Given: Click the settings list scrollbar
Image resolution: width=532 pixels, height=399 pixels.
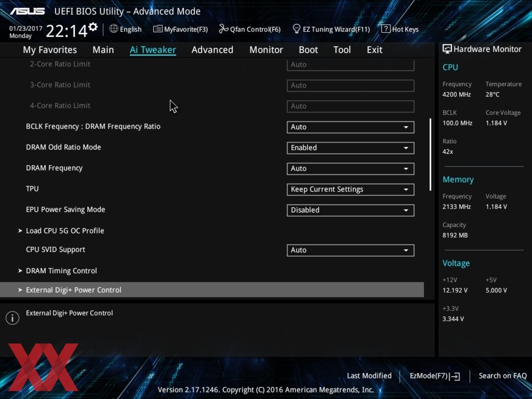Looking at the screenshot, I should [430, 155].
